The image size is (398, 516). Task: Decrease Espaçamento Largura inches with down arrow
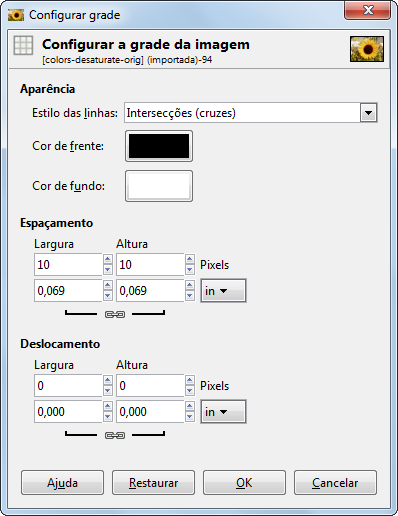108,296
